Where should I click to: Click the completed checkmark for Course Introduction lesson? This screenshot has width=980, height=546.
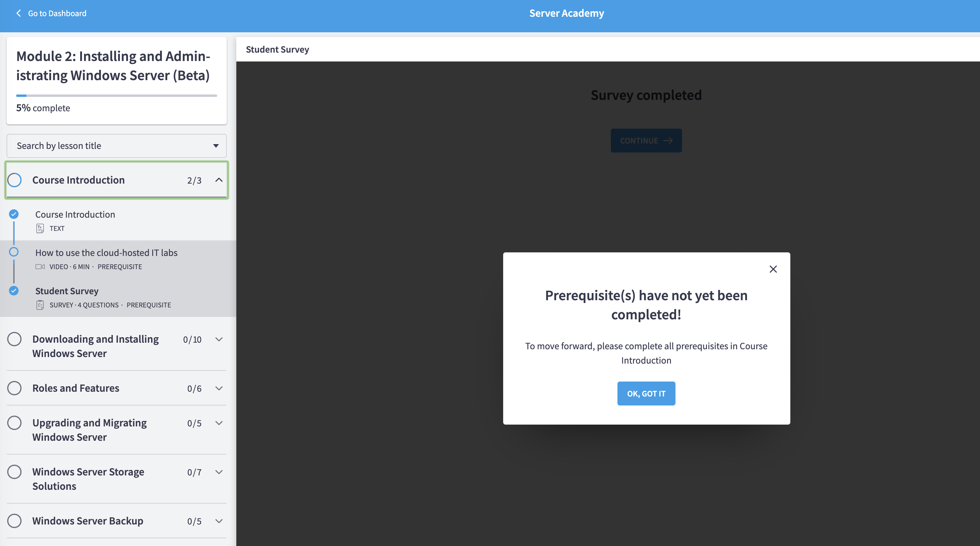click(14, 214)
